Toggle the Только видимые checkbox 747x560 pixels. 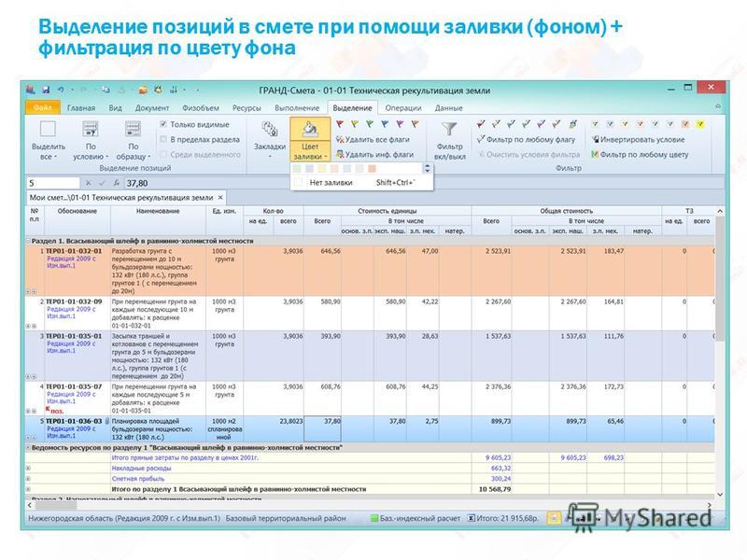[163, 124]
